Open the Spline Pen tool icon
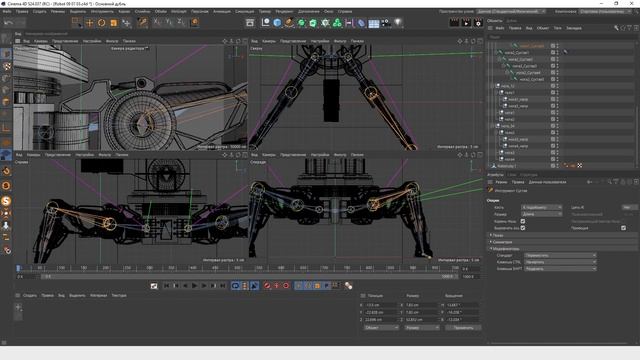Viewport: 640px width, 360px height. pos(289,23)
